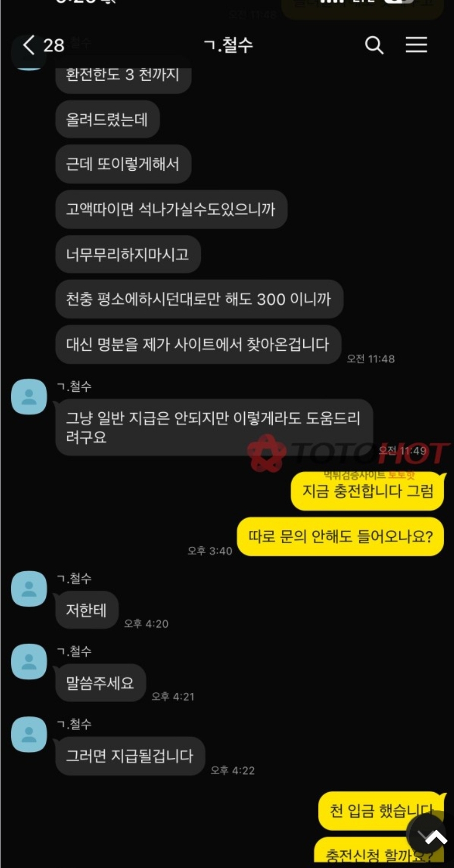Tap sender name ㄱ.철수 above 저한테
This screenshot has width=454, height=868.
(74, 578)
